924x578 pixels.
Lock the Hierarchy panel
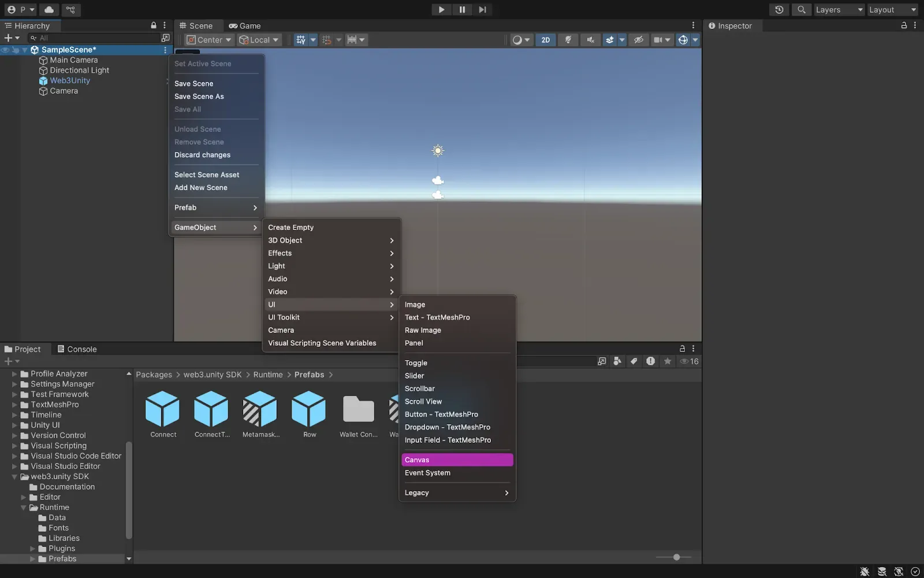(x=154, y=25)
